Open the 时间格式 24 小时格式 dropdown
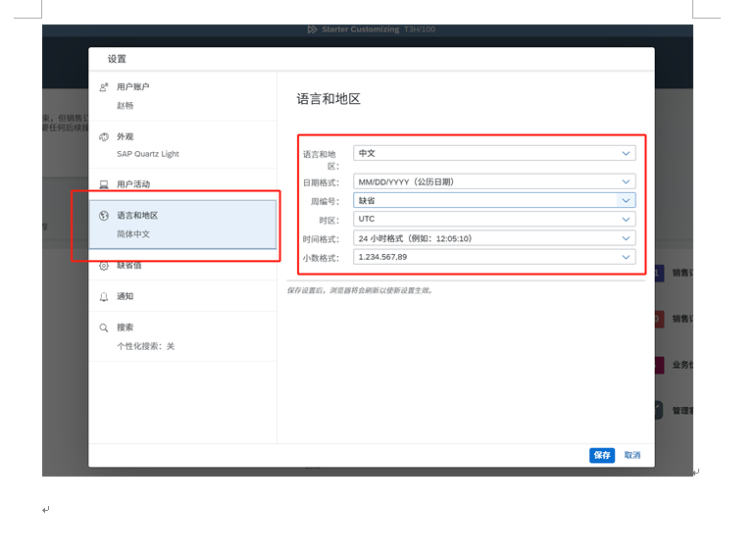 click(x=626, y=238)
